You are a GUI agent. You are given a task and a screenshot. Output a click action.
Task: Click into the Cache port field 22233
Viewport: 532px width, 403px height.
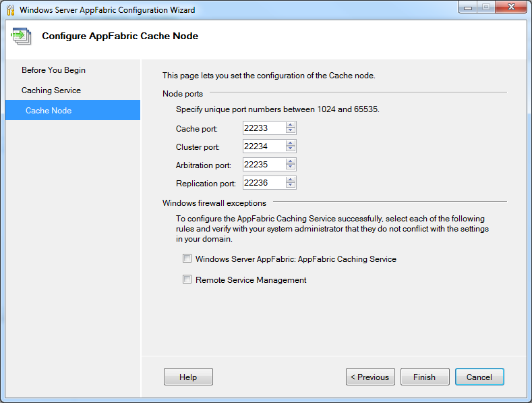pyautogui.click(x=264, y=128)
